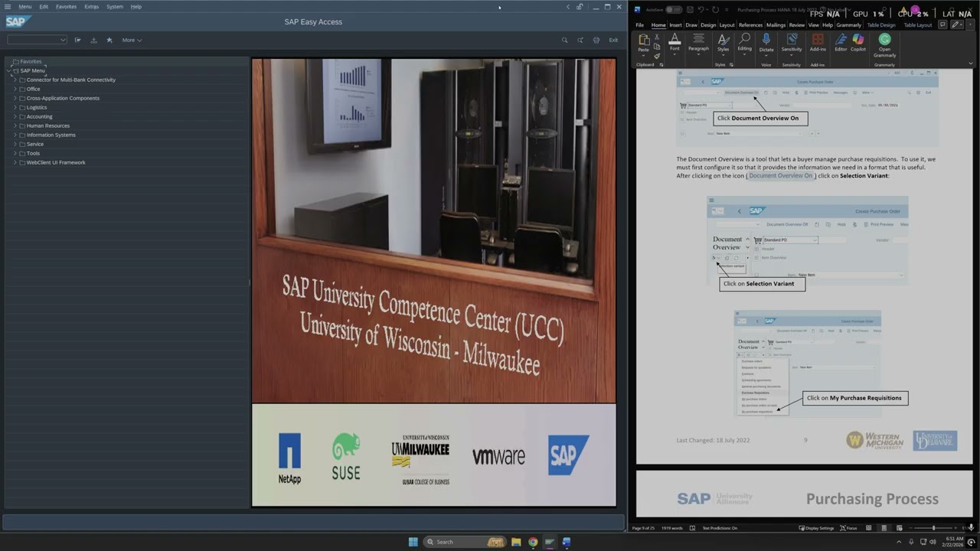The width and height of the screenshot is (980, 551).
Task: Click the SAP print icon
Action: pyautogui.click(x=596, y=40)
